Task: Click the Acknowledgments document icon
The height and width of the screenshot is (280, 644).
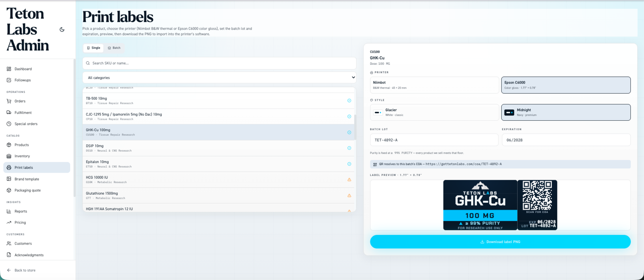Action: tap(9, 255)
